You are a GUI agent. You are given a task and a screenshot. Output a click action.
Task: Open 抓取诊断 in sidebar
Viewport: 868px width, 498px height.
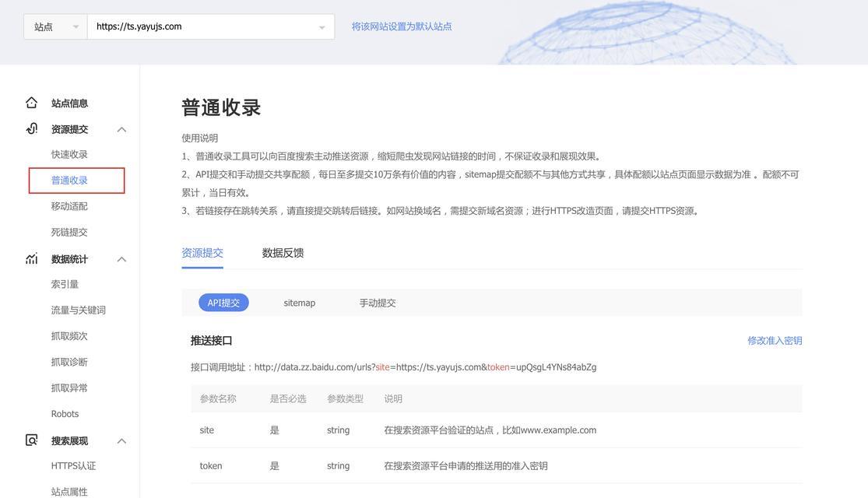(x=69, y=363)
